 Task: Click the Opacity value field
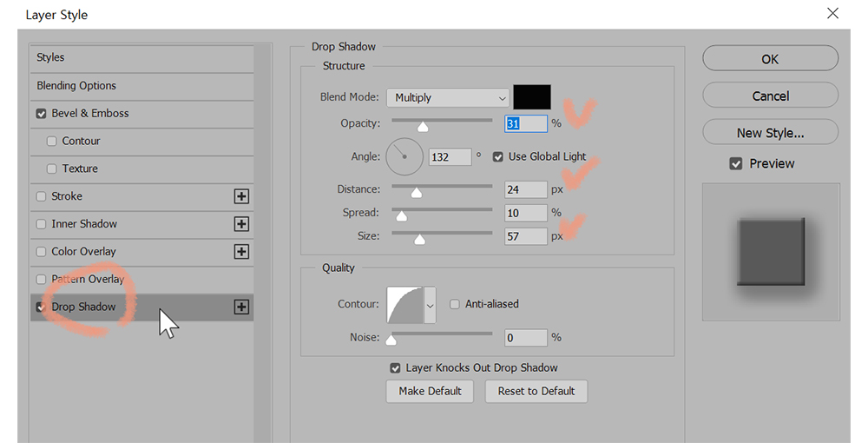click(526, 123)
